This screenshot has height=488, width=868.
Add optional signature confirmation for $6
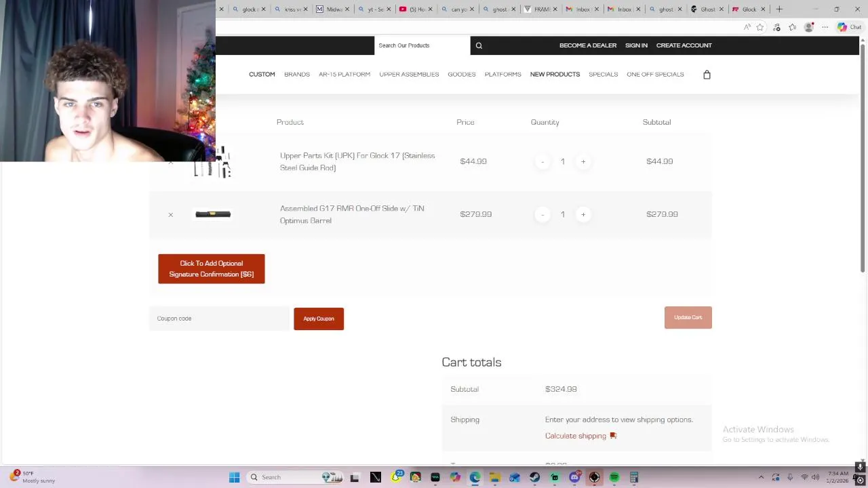(212, 269)
